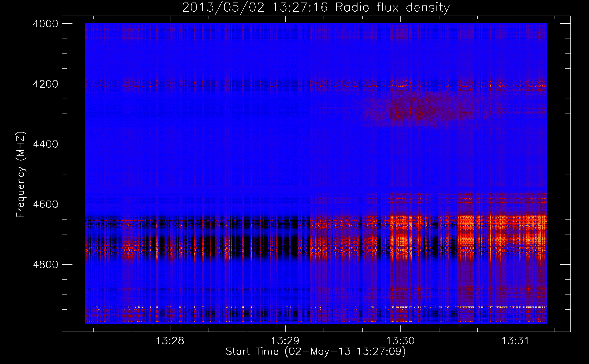Click the 4800 frequency tick label
This screenshot has height=364, width=589.
coord(46,265)
